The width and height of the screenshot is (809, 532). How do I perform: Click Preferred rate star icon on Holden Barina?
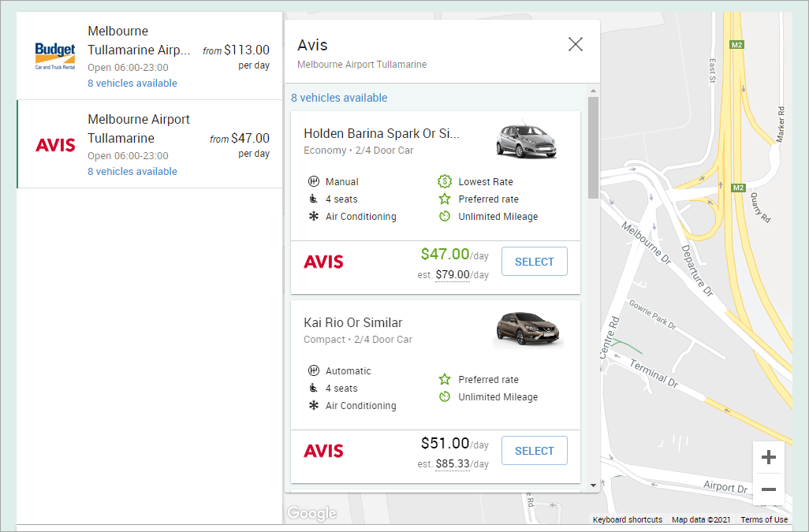[x=444, y=199]
